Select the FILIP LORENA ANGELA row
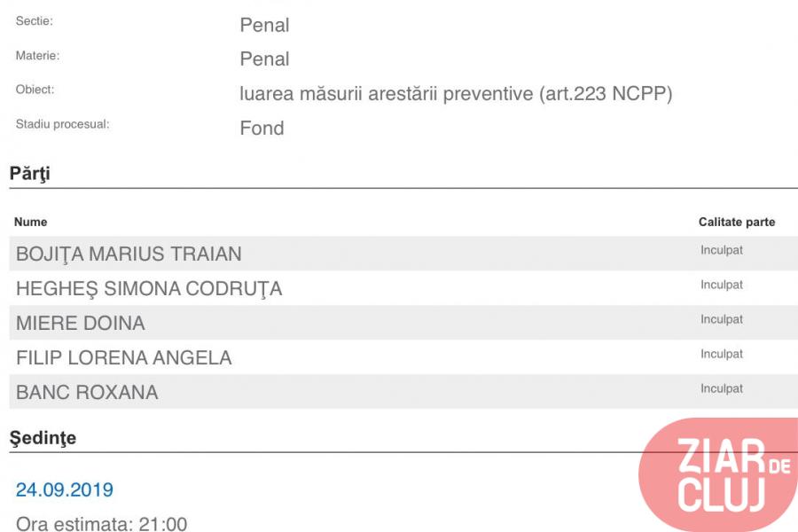 click(x=403, y=357)
